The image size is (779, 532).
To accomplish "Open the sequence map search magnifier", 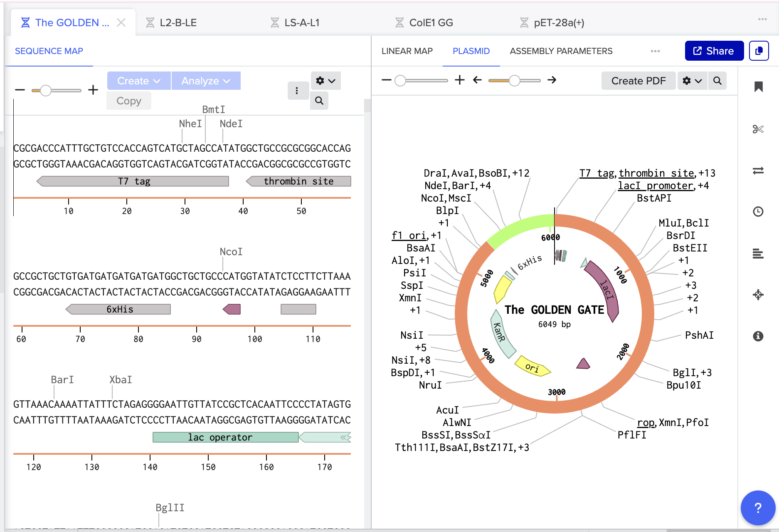I will [319, 101].
